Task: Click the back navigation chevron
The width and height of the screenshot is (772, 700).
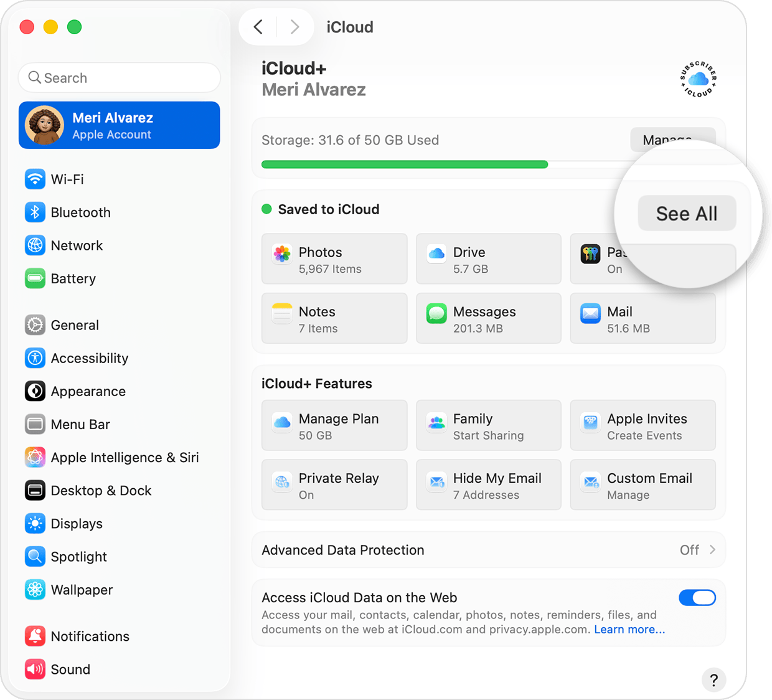Action: [x=258, y=27]
